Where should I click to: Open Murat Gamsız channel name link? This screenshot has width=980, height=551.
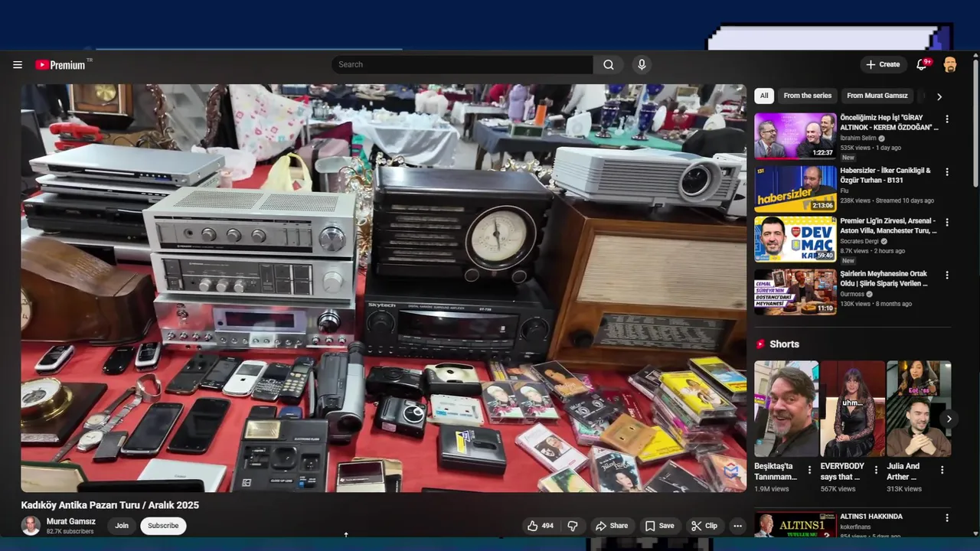click(x=71, y=521)
